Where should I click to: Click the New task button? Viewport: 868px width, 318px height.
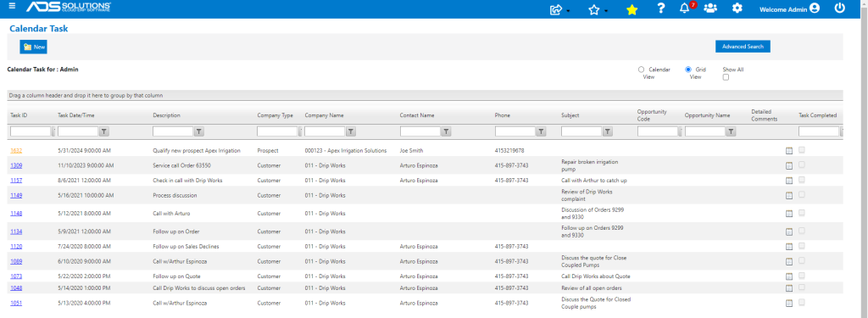click(34, 47)
